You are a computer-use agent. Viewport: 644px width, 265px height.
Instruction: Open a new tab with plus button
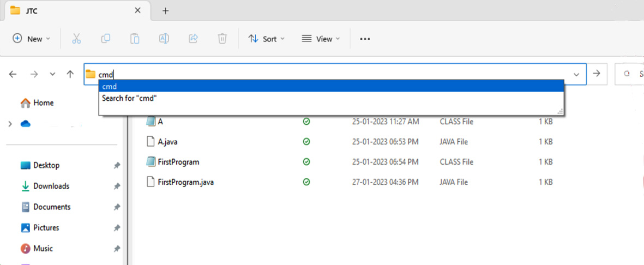coord(166,11)
